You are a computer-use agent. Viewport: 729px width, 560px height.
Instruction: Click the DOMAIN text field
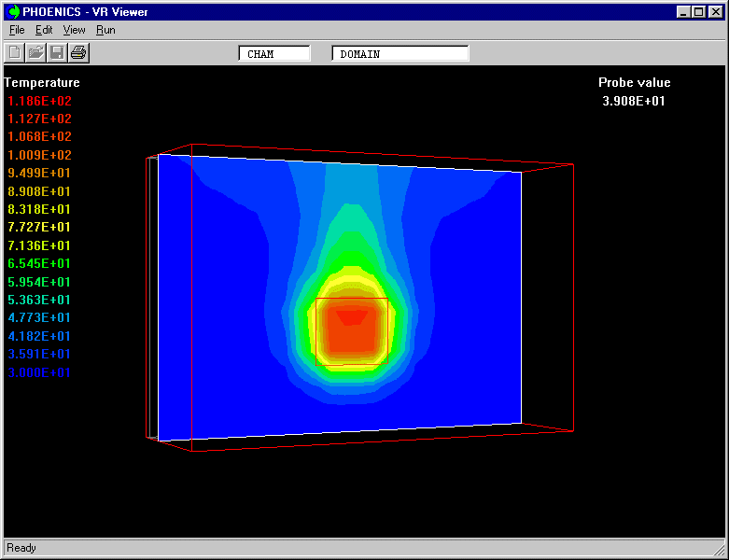pyautogui.click(x=400, y=54)
